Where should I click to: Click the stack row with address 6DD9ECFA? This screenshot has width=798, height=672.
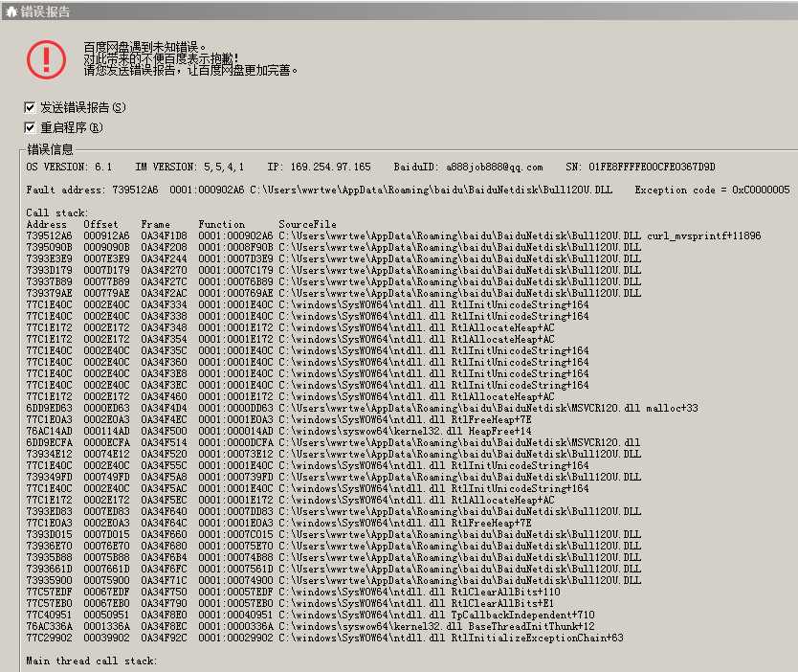click(333, 442)
